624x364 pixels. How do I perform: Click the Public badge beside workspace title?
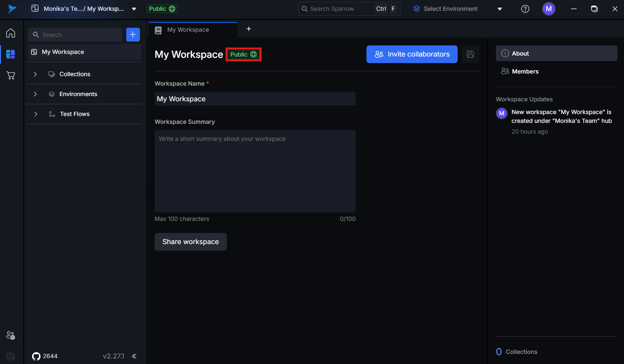coord(244,54)
